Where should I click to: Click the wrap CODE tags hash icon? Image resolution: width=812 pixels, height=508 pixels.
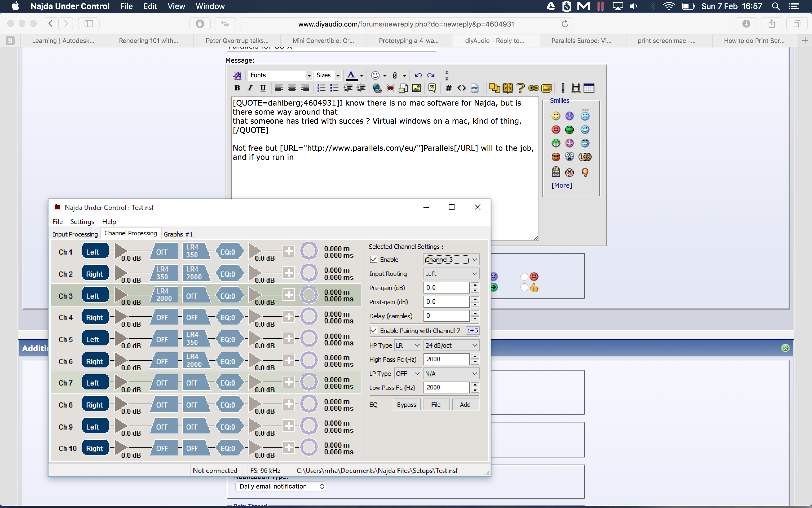pos(449,88)
